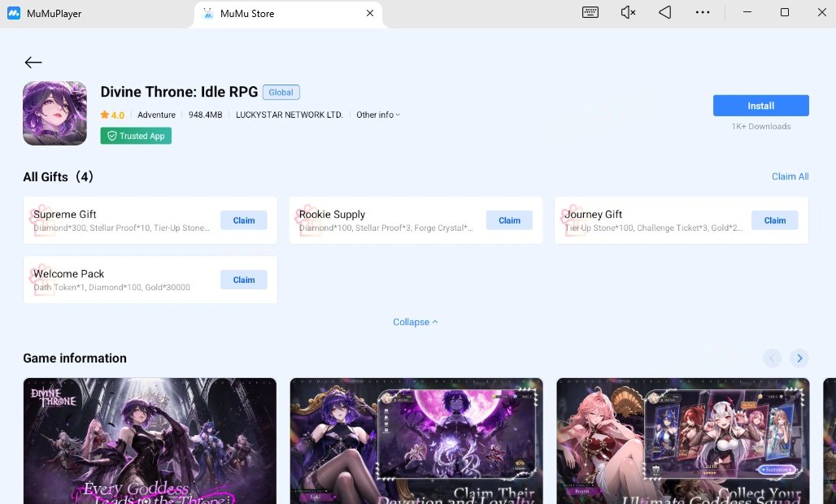Close the MuMu Store tab

(370, 13)
